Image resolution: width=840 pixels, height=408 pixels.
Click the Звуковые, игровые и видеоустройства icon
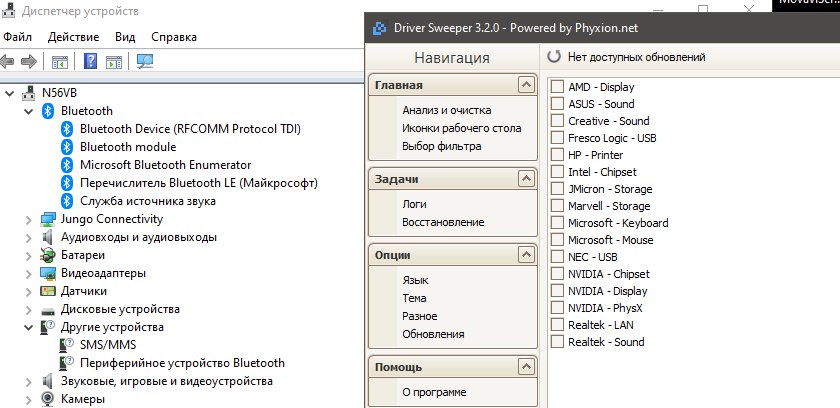coord(48,381)
